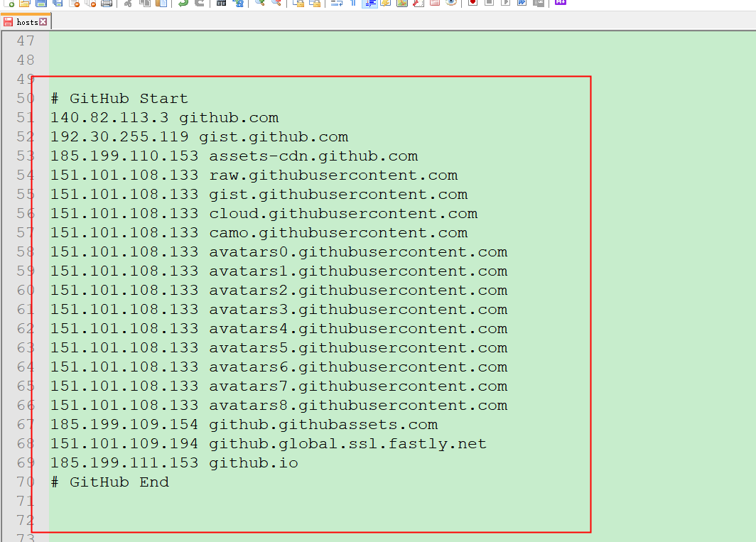Click the avatars1.githubusercontent.com line

tap(279, 271)
